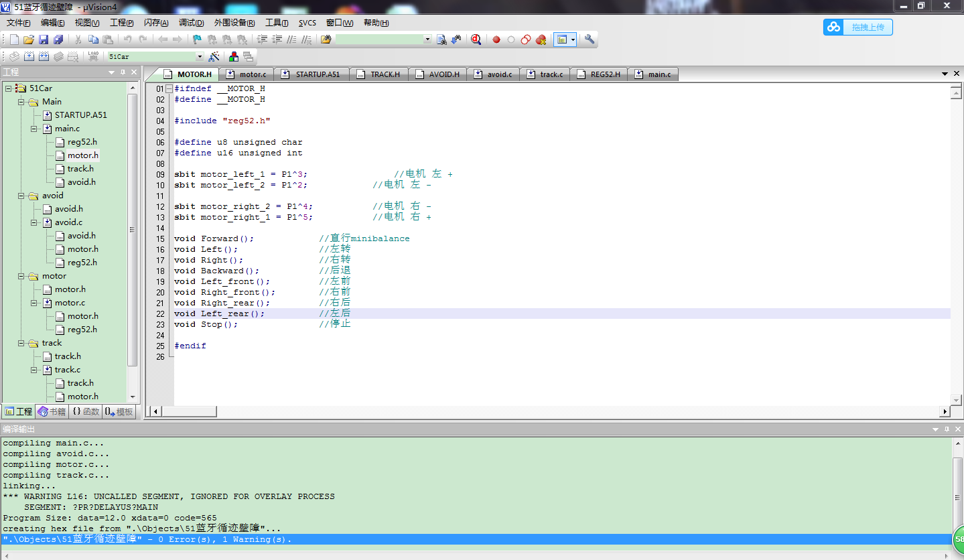Select reg52.h under main.c
The image size is (964, 560).
click(x=82, y=142)
